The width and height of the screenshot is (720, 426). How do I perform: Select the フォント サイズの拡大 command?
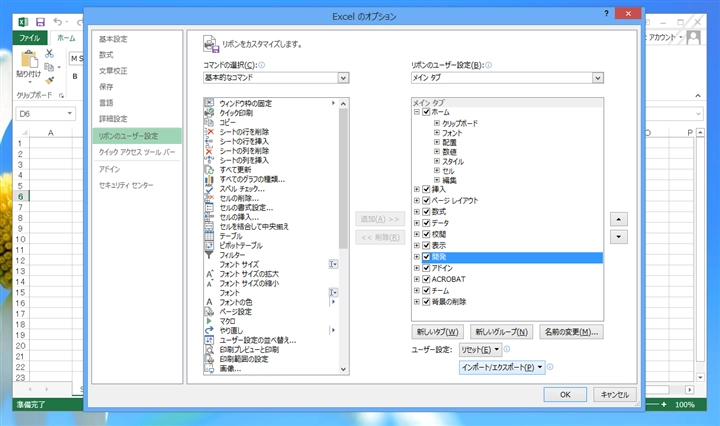(249, 274)
